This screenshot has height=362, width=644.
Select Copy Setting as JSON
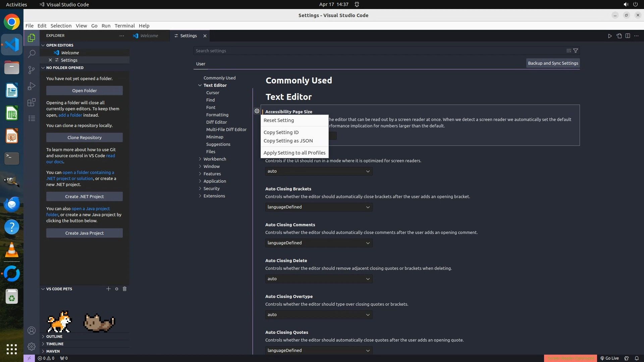288,141
